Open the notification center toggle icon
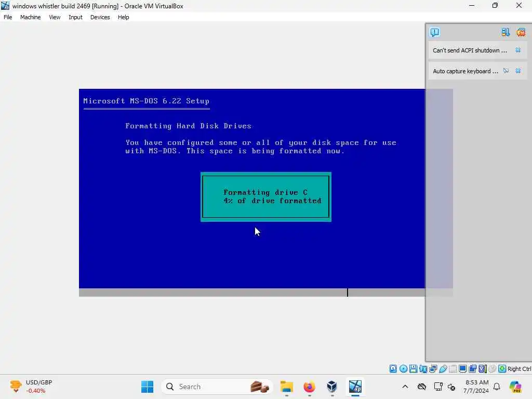Screen dimensions: 532x399 pyautogui.click(x=435, y=32)
